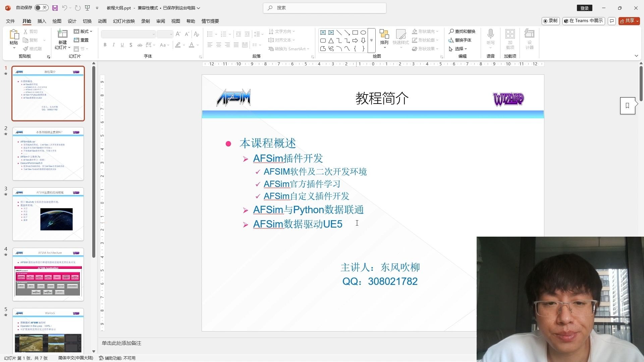Open the Insert ribbon tab
The height and width of the screenshot is (362, 644).
coord(42,21)
